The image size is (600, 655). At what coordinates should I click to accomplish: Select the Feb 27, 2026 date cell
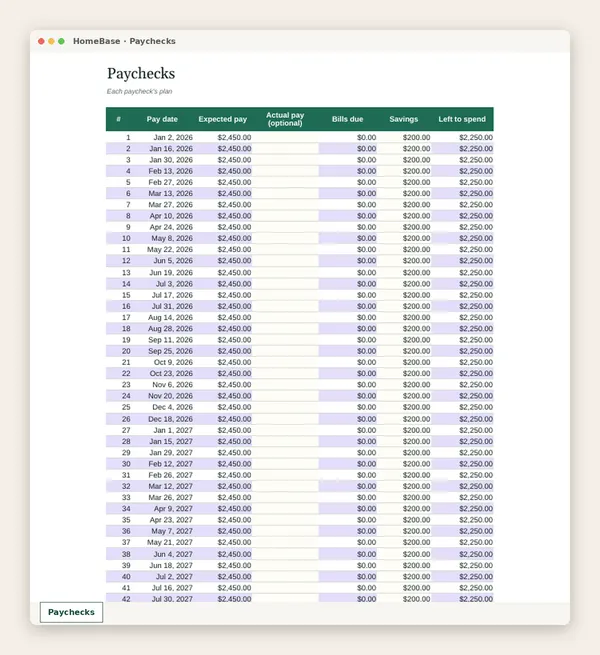[x=163, y=183]
